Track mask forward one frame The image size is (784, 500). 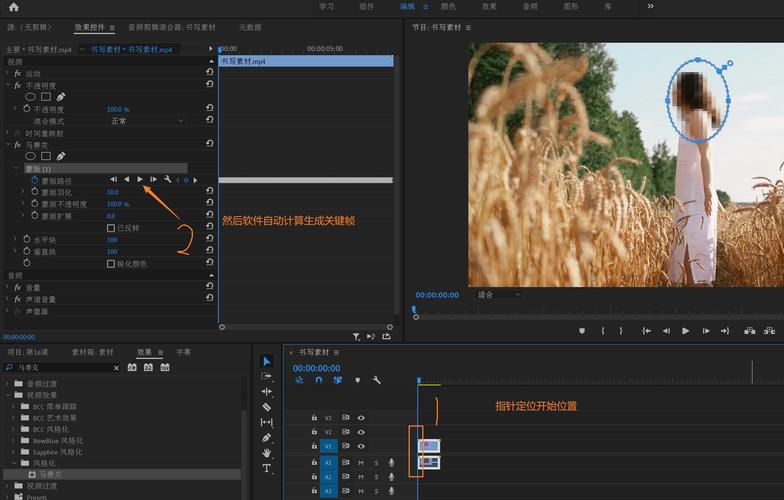coord(154,180)
